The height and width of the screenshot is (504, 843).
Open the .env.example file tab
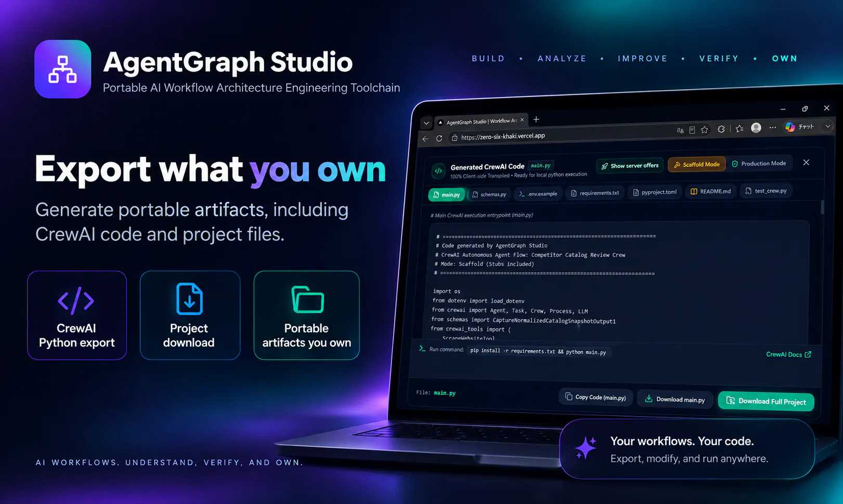(x=538, y=194)
